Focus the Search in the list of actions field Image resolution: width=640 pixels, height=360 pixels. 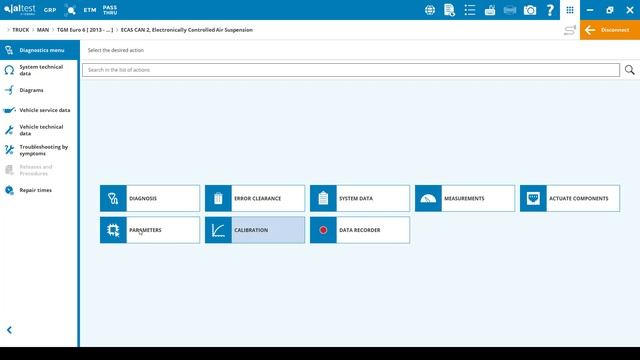[351, 70]
